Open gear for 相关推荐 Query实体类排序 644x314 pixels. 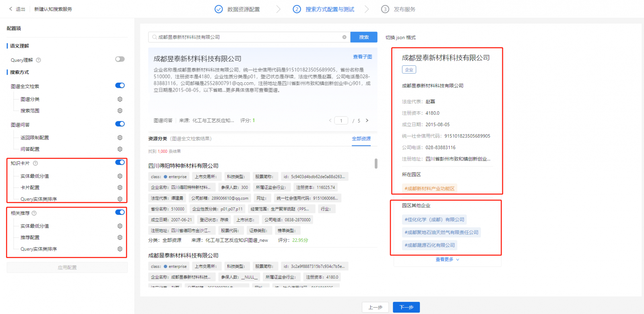[120, 249]
